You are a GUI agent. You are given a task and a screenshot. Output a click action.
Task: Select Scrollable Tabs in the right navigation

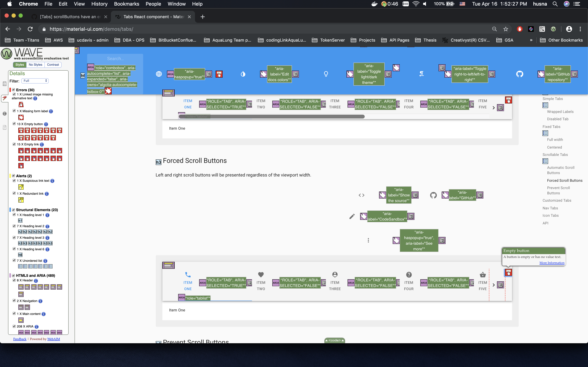[555, 155]
